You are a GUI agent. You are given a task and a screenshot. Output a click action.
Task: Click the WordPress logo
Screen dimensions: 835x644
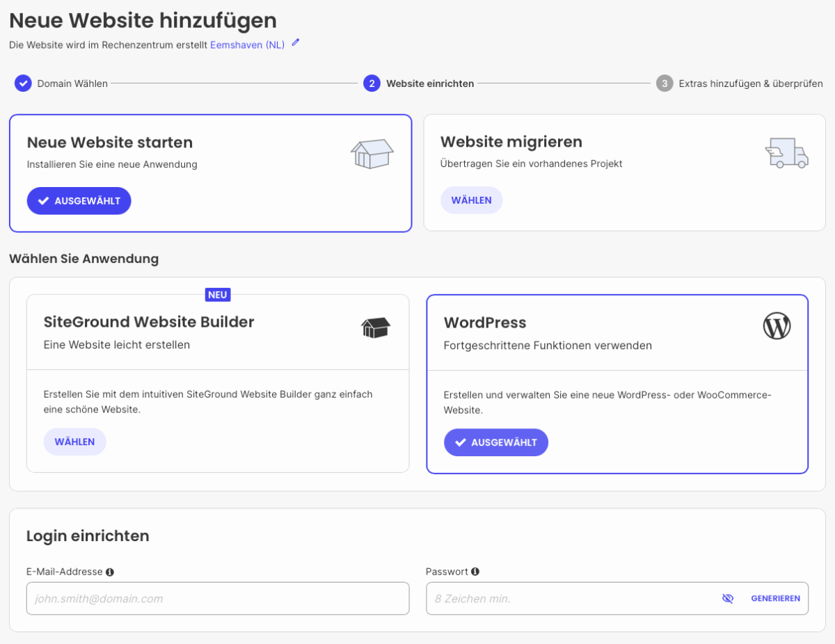click(777, 325)
